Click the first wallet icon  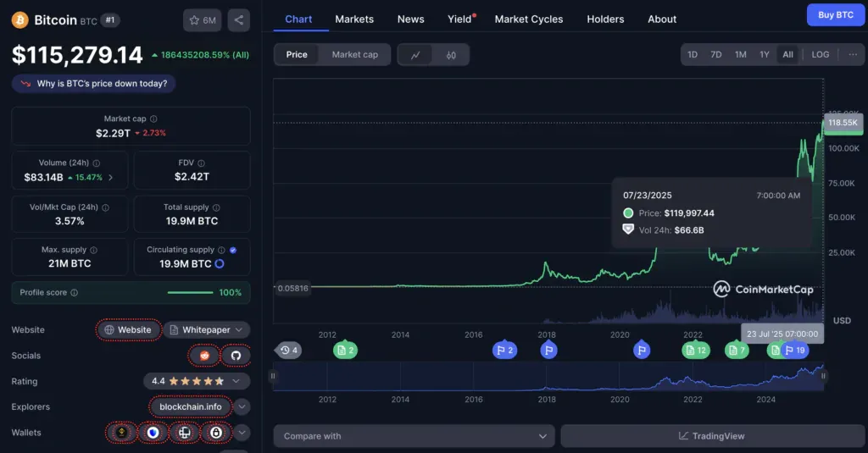coord(121,433)
